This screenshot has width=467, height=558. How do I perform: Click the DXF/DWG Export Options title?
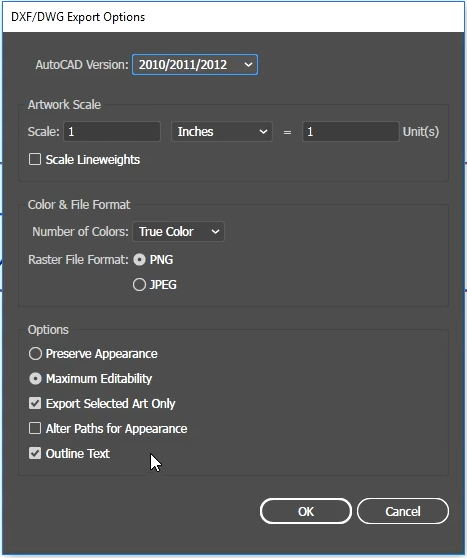tap(78, 17)
